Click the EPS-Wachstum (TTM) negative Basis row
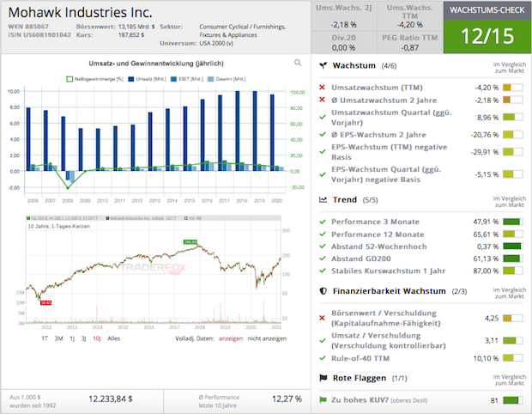Screen dimensions: 532x414 pos(420,152)
